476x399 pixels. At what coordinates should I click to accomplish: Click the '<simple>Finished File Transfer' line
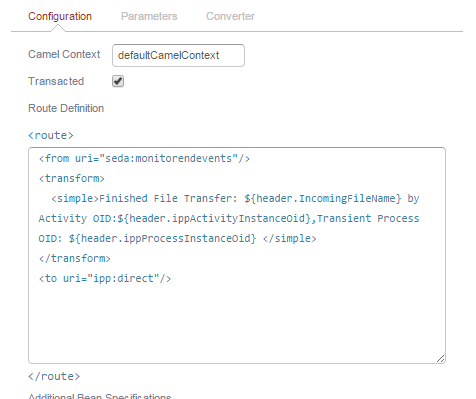point(235,198)
